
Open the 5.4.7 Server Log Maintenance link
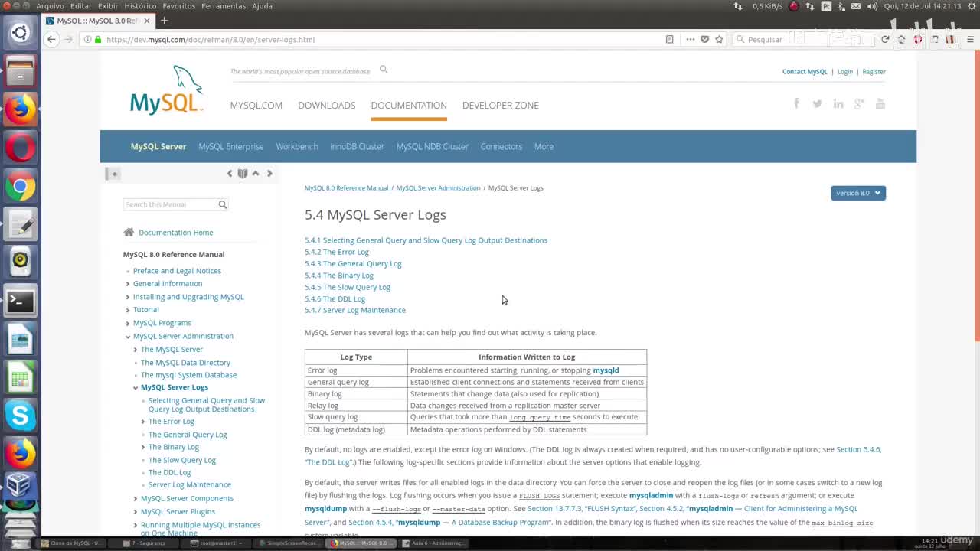coord(355,310)
